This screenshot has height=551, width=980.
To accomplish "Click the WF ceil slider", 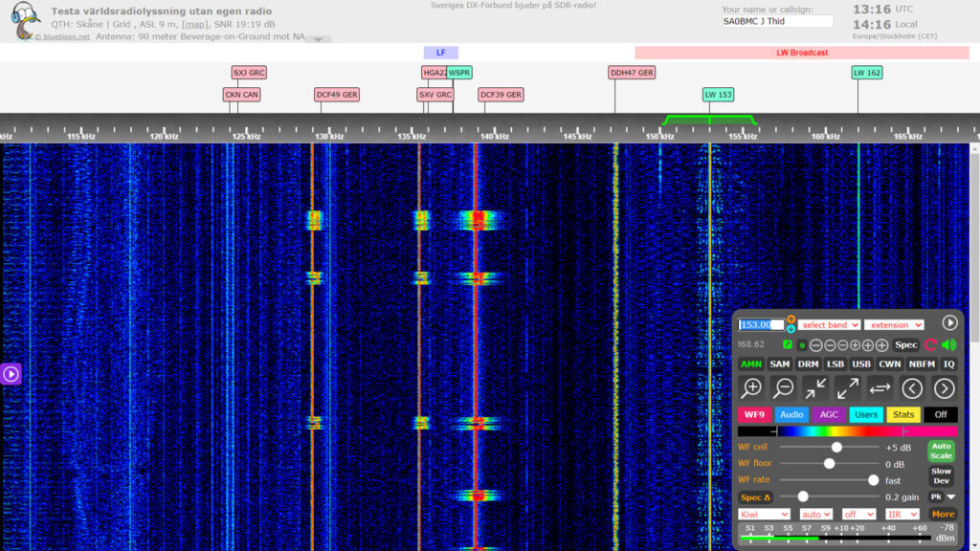I will [x=830, y=448].
